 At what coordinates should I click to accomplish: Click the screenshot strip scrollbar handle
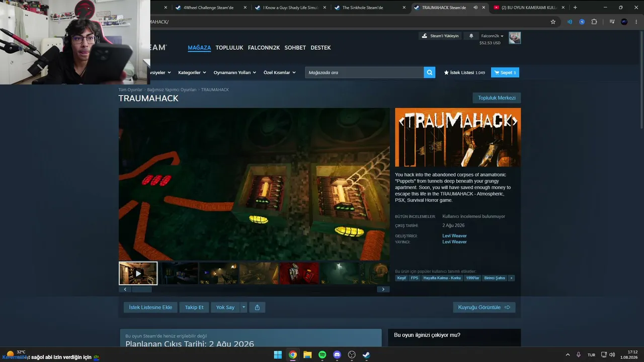click(141, 289)
